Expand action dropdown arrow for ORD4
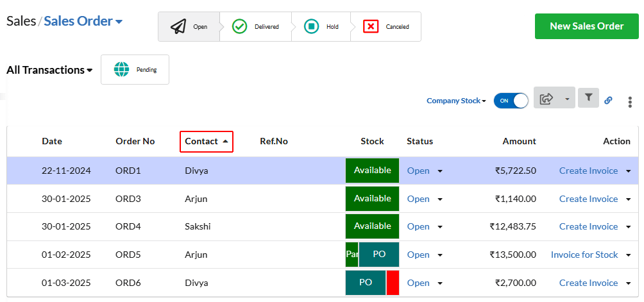The image size is (644, 302). click(628, 227)
